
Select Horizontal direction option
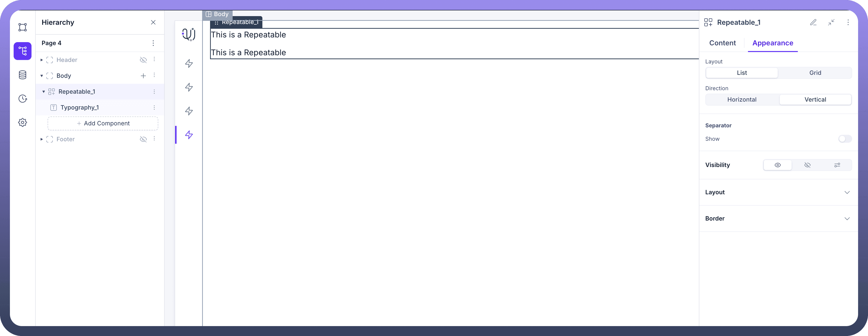point(742,100)
